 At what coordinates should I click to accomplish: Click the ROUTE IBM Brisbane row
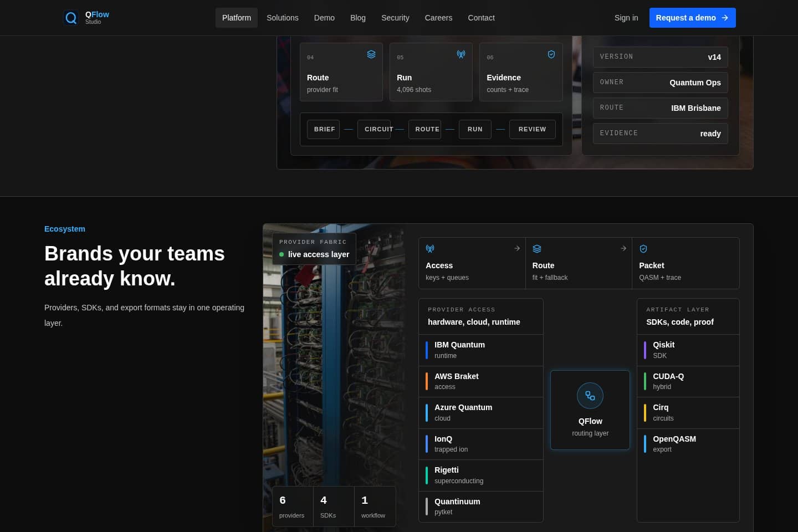tap(661, 108)
